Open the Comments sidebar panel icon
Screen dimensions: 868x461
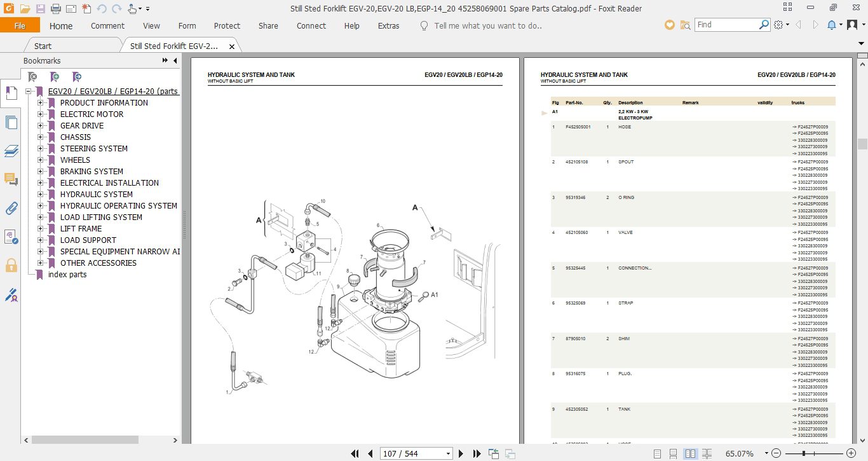(10, 180)
